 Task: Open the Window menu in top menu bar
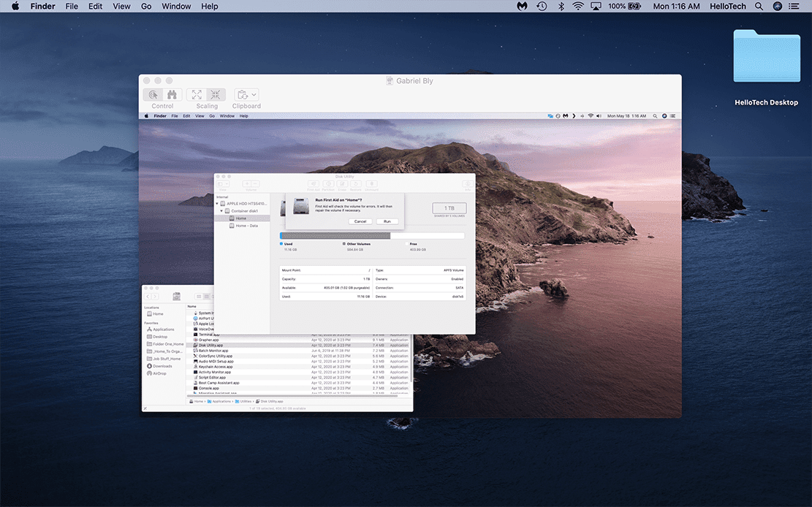[176, 7]
